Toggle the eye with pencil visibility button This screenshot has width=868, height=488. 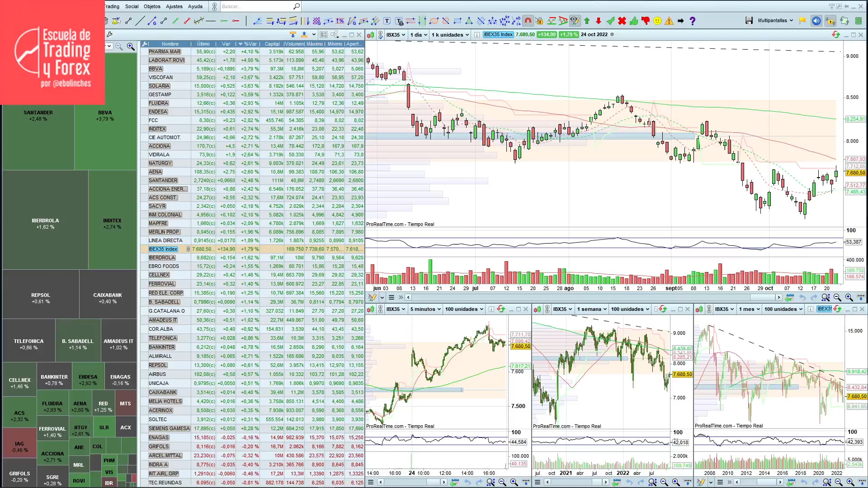[575, 21]
